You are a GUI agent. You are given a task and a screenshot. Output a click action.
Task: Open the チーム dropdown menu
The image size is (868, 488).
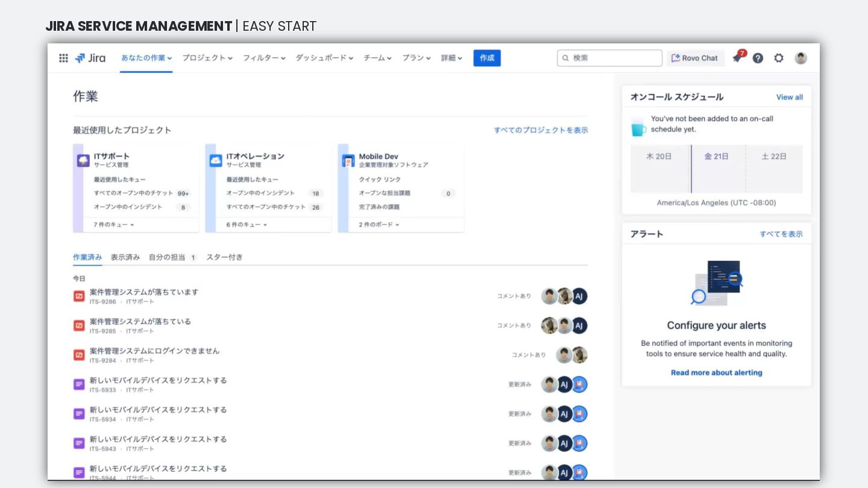(377, 58)
